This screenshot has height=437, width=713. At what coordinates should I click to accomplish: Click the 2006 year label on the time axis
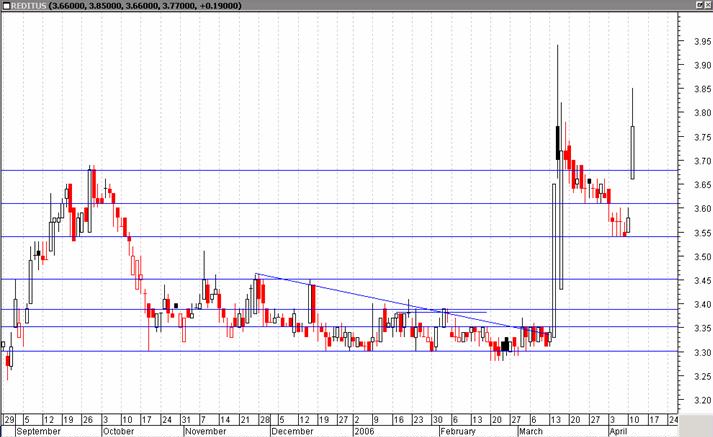pyautogui.click(x=364, y=431)
